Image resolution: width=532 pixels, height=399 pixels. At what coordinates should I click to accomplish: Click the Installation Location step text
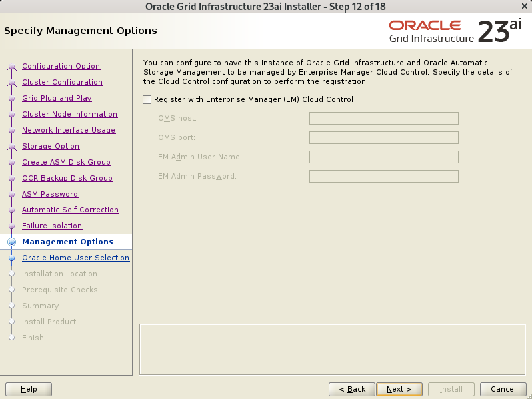[x=59, y=274]
